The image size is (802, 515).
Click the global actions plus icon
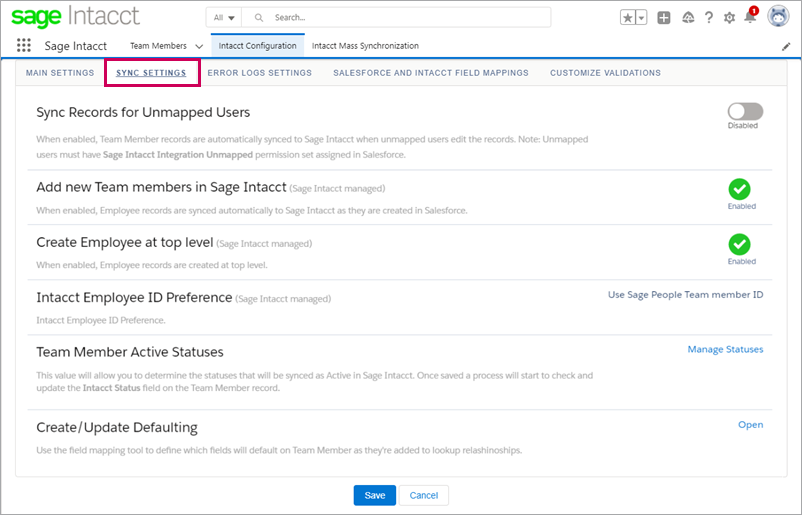[x=664, y=18]
